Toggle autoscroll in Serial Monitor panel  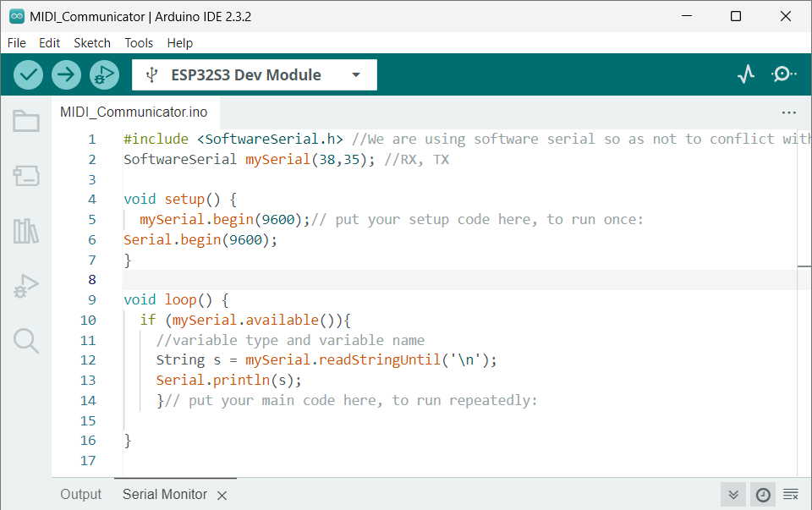pyautogui.click(x=733, y=495)
